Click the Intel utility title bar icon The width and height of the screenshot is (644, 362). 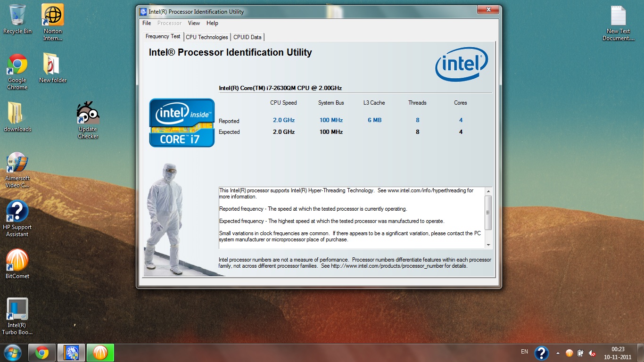143,11
